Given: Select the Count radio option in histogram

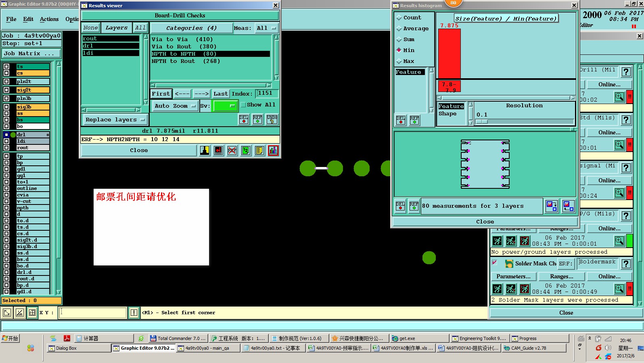Looking at the screenshot, I should pyautogui.click(x=399, y=18).
